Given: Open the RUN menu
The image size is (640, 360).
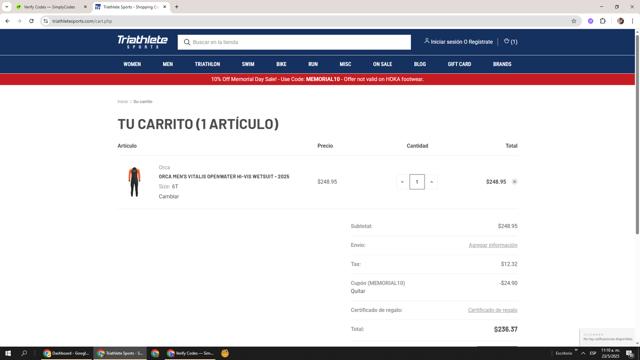Looking at the screenshot, I should pos(313,64).
